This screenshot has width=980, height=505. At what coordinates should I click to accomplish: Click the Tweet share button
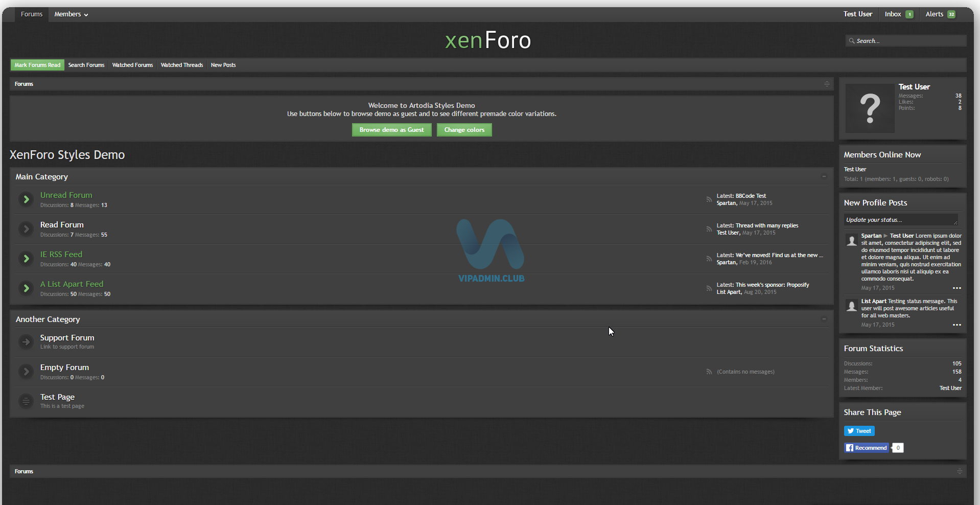(x=859, y=431)
